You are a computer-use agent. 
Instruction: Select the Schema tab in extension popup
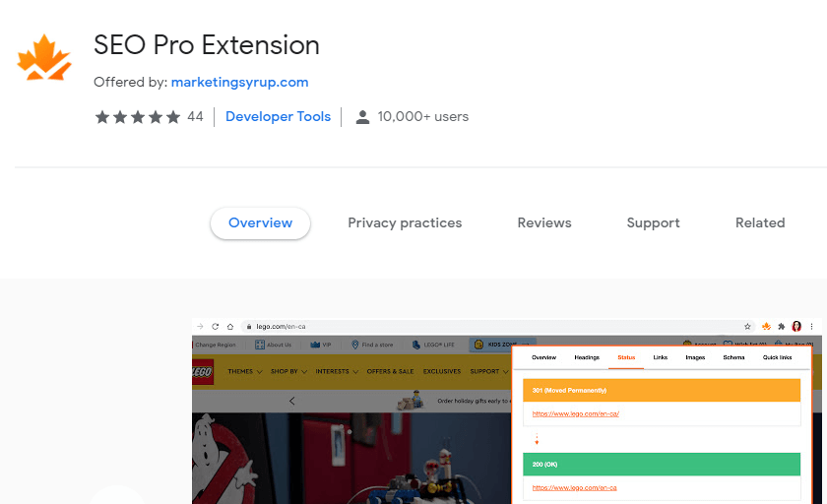click(733, 357)
